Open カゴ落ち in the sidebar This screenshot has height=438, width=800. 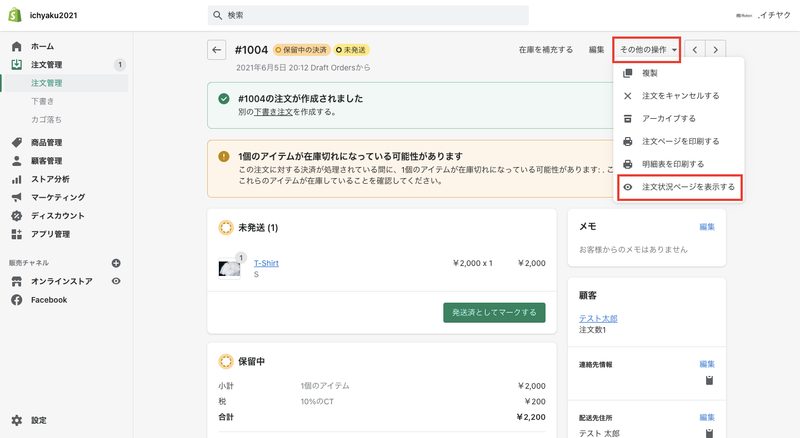[46, 119]
